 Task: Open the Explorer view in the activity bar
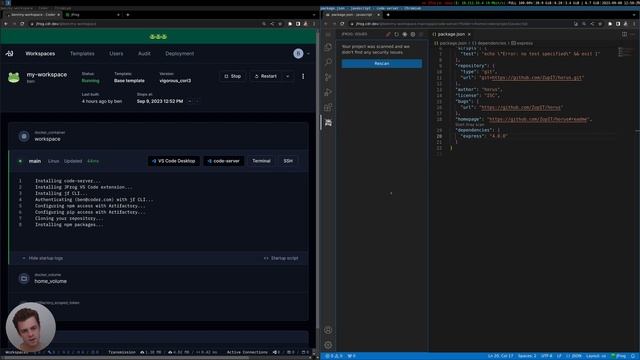328,47
